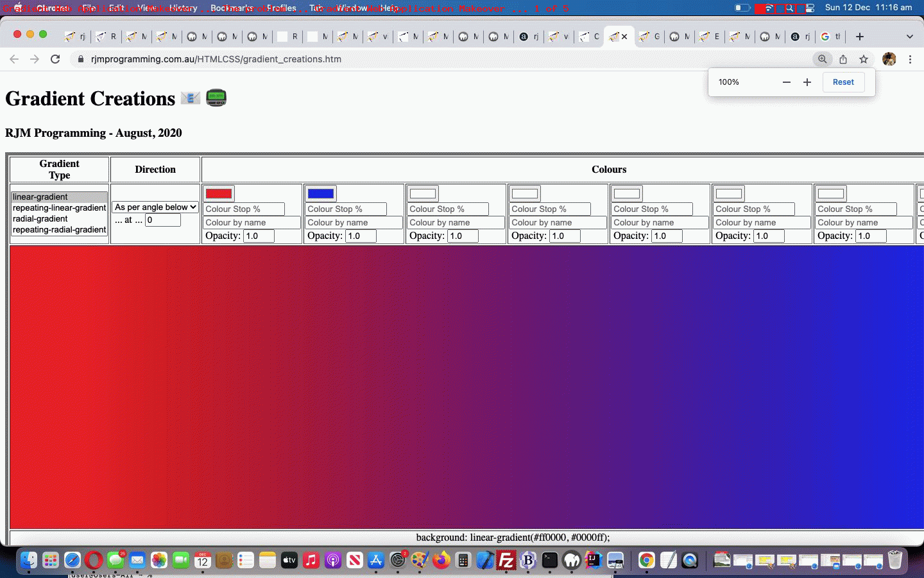Click Reset in the zoom popup
The width and height of the screenshot is (924, 578).
pyautogui.click(x=843, y=82)
